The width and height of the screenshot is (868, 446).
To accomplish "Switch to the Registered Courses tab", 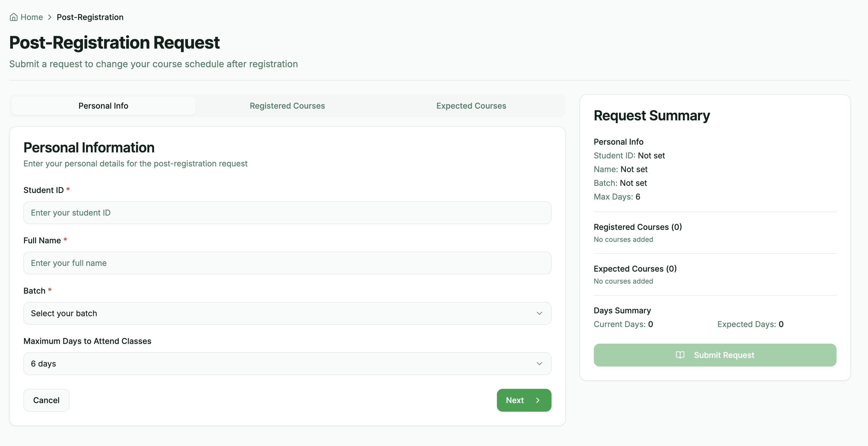I will tap(287, 105).
